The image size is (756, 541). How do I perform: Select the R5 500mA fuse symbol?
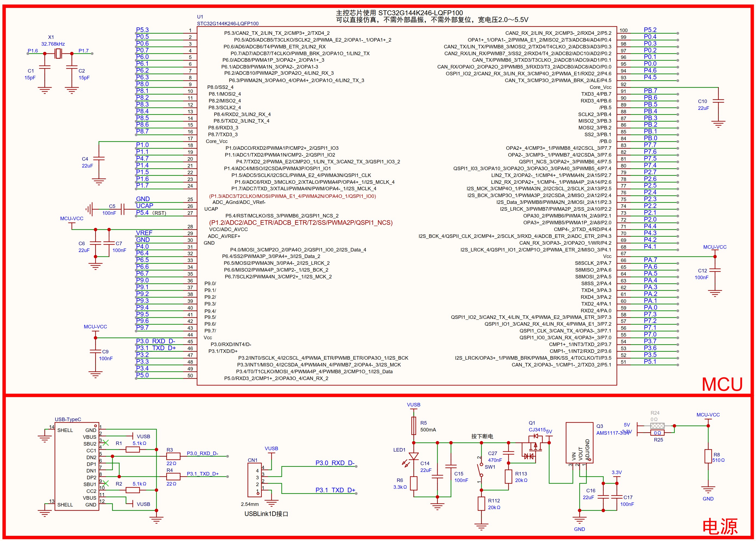click(413, 426)
